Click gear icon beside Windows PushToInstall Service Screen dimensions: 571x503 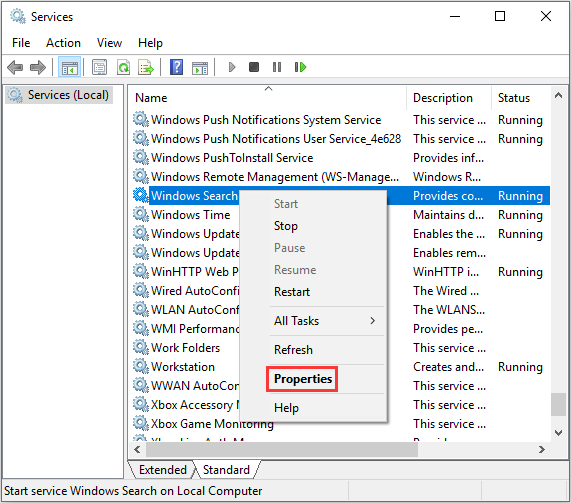coord(141,157)
